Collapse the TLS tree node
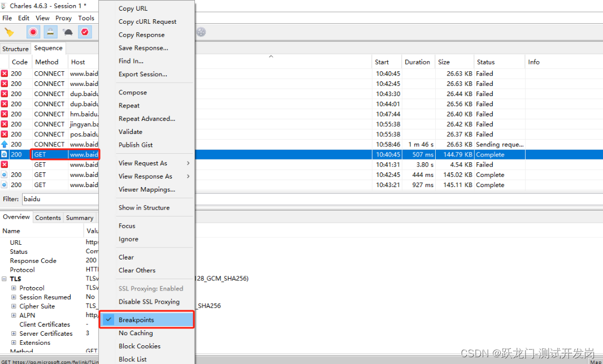The image size is (603, 364). click(x=4, y=279)
